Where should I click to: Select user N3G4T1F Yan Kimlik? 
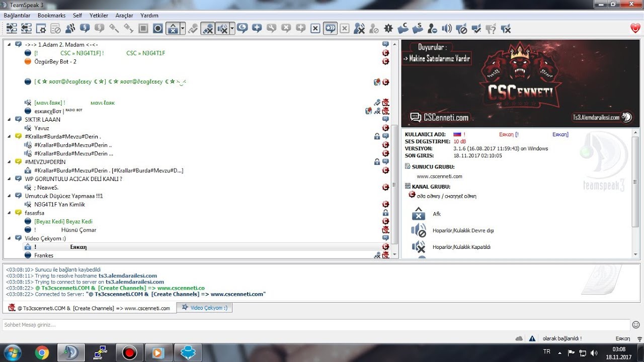(x=59, y=205)
